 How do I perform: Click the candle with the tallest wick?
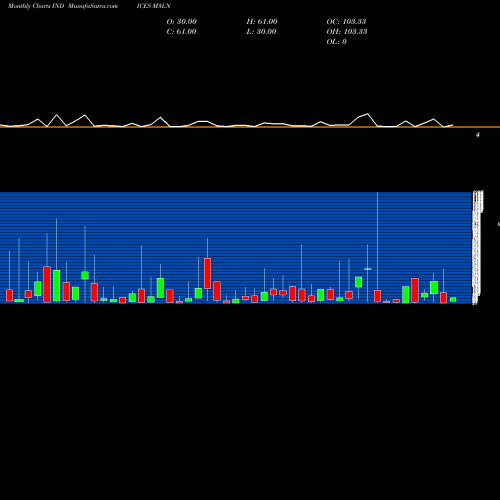pyautogui.click(x=377, y=296)
